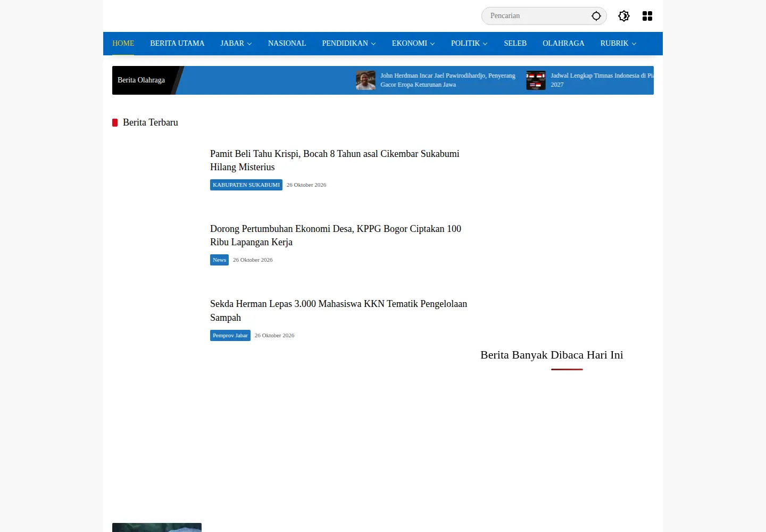Expand the RUBRIK dropdown menu
Viewport: 766px width, 532px height.
[x=618, y=43]
